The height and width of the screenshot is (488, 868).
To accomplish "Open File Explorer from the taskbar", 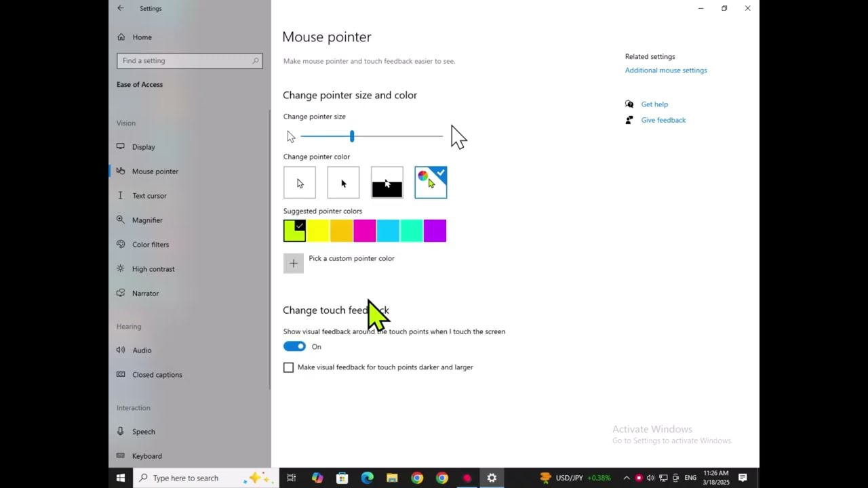I will [x=392, y=478].
